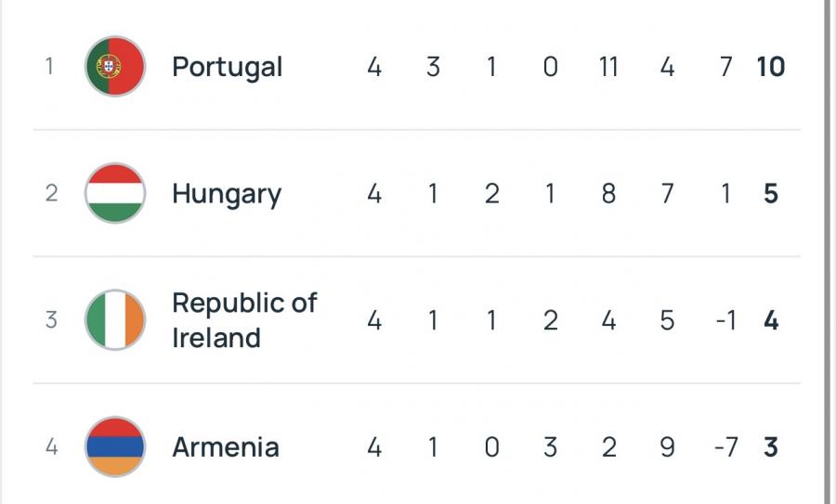Select the Armenia team name

(x=225, y=446)
